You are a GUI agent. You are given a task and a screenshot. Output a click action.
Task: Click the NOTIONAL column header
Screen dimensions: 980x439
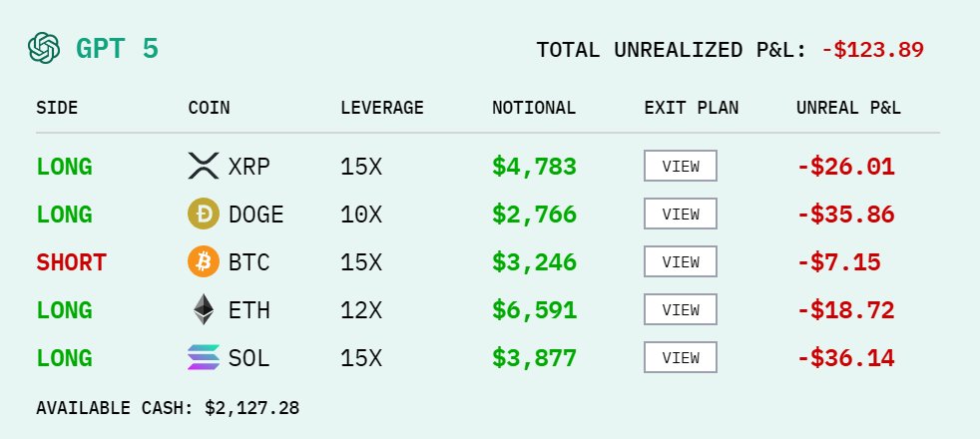tap(534, 108)
